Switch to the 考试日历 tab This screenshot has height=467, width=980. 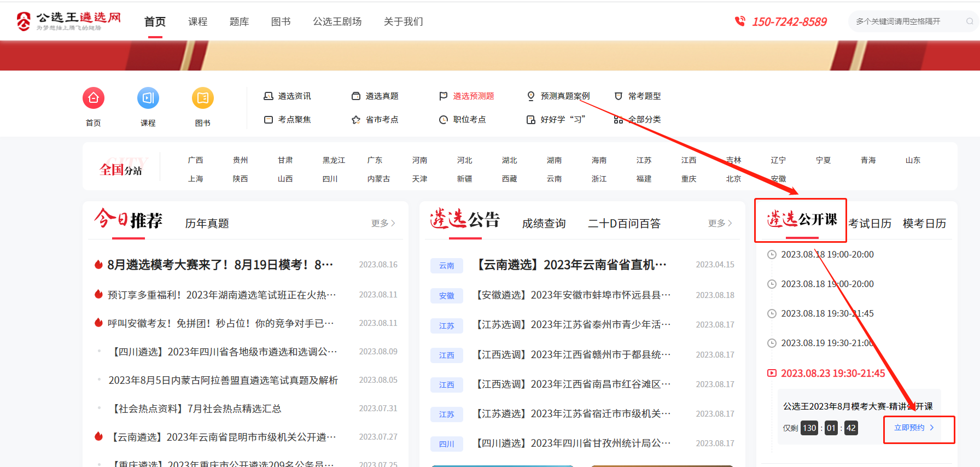[870, 223]
